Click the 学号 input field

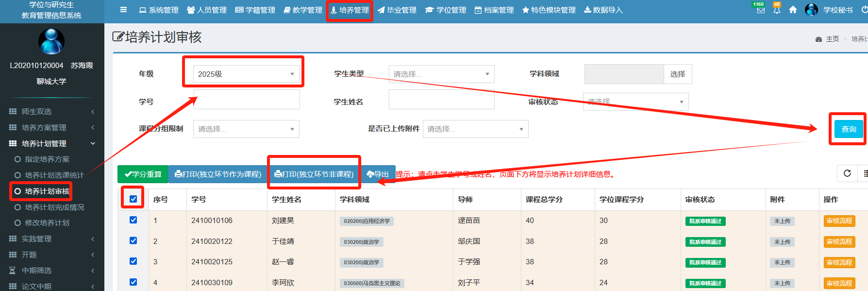(x=246, y=100)
